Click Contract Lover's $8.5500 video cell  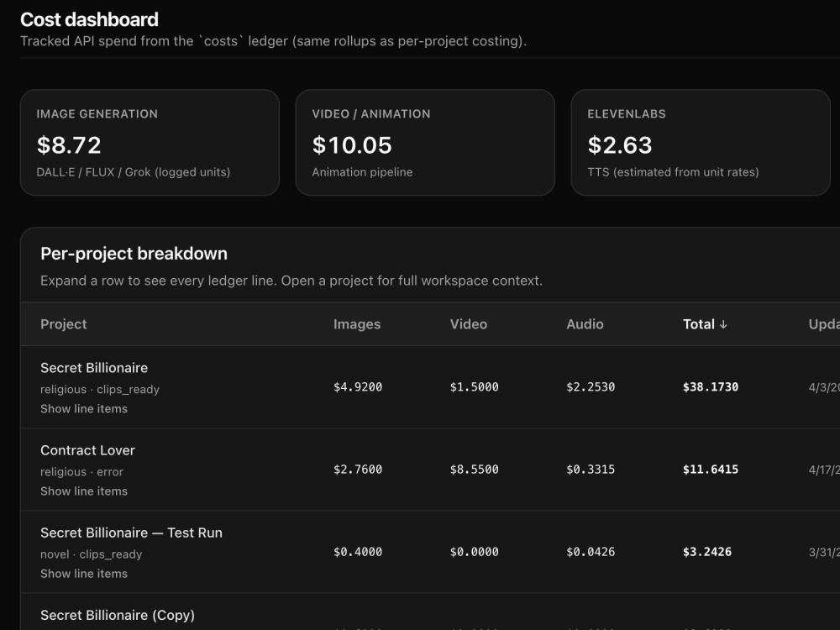[474, 470]
